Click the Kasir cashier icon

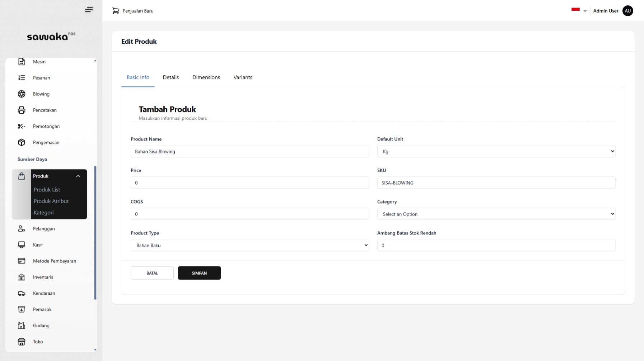(x=22, y=245)
